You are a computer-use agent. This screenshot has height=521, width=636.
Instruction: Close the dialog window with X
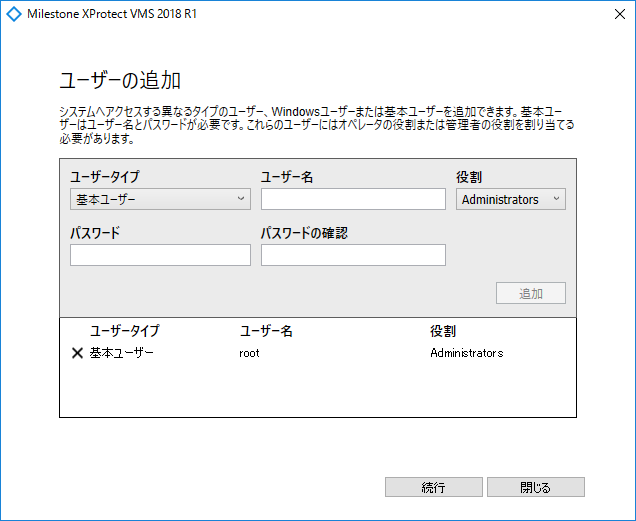pyautogui.click(x=620, y=14)
